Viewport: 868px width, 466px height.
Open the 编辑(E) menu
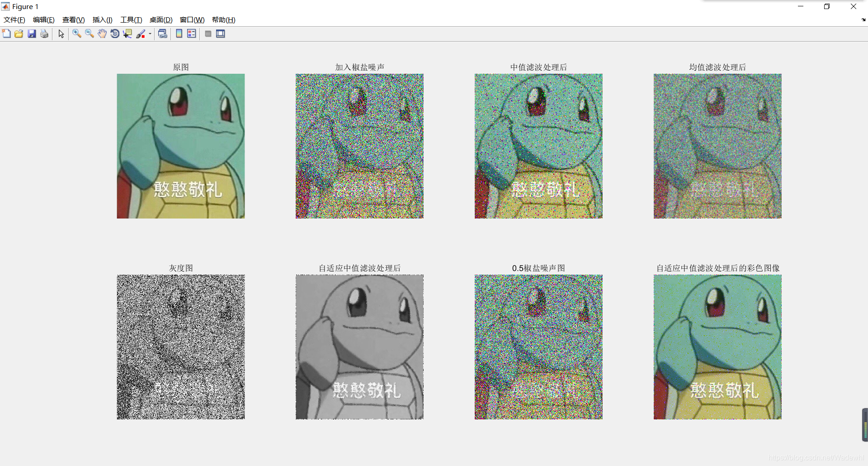(x=44, y=20)
